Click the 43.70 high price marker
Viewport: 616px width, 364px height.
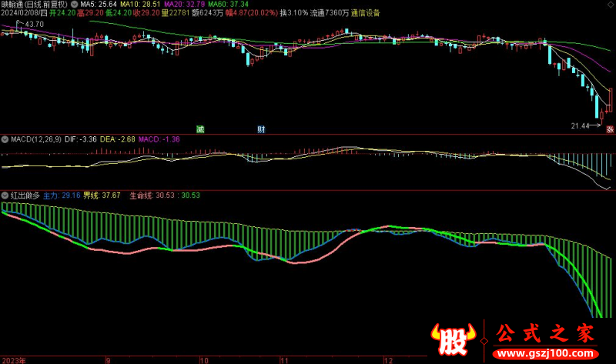(x=34, y=25)
